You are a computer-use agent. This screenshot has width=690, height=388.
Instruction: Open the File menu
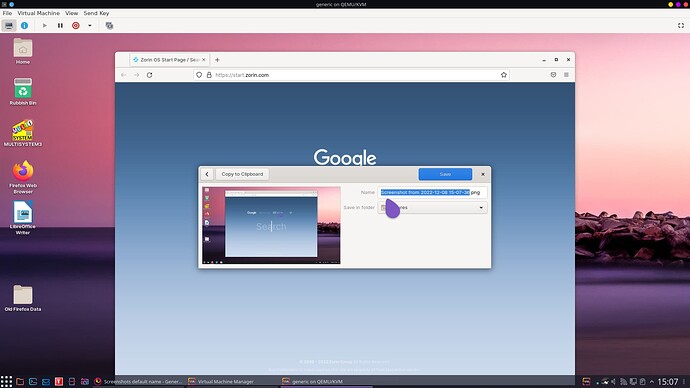7,13
